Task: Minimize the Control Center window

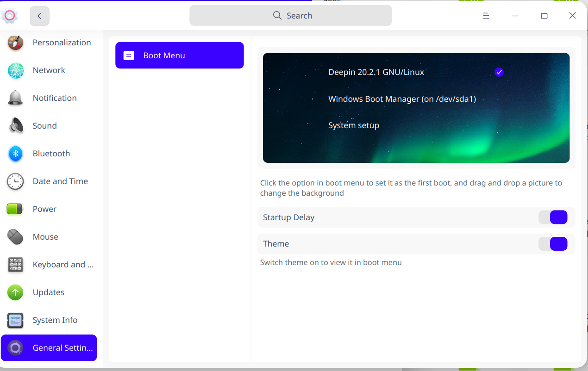Action: [x=515, y=16]
